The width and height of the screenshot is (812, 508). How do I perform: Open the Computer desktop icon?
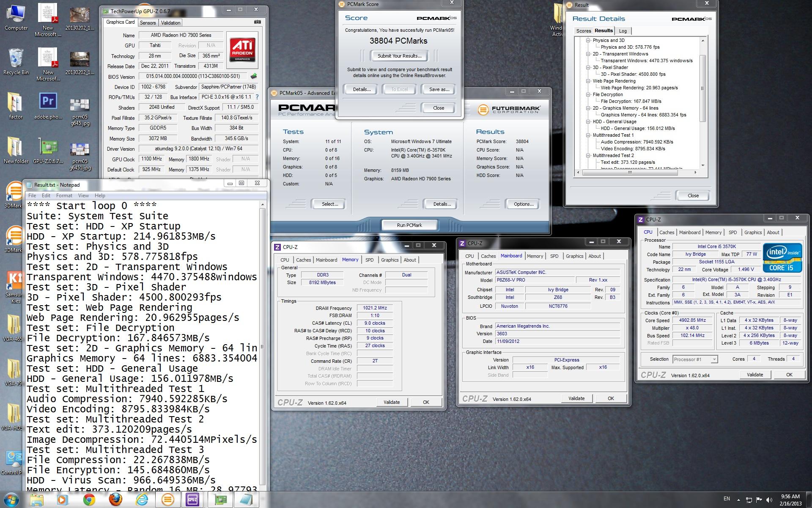coord(16,18)
